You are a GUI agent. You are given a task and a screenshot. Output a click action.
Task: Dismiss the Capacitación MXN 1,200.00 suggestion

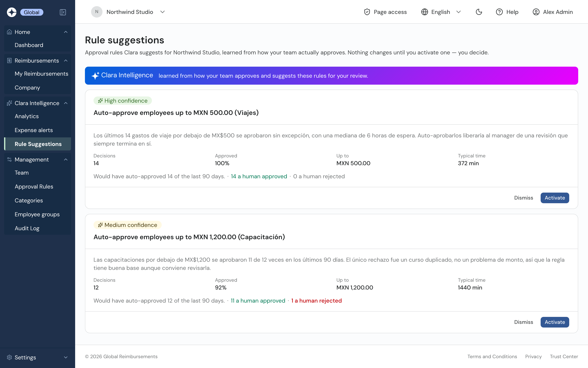(524, 322)
